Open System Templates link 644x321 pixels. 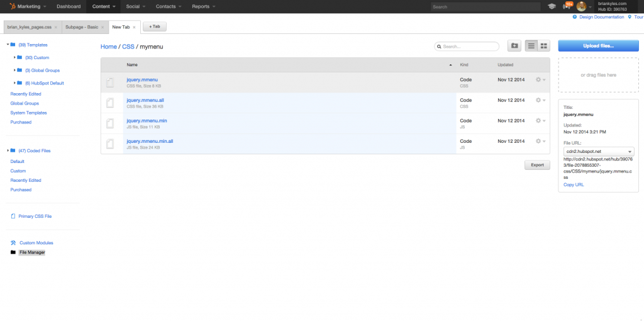[x=28, y=113]
